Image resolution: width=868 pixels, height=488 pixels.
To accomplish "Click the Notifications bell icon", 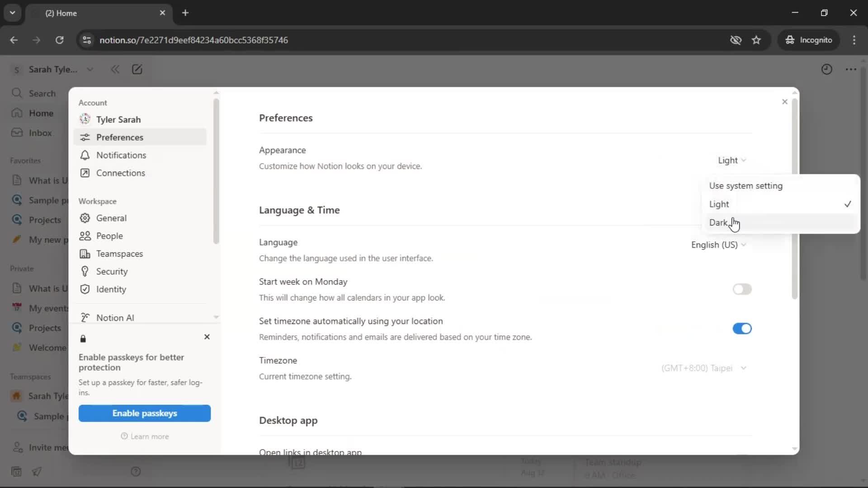I will click(x=85, y=155).
